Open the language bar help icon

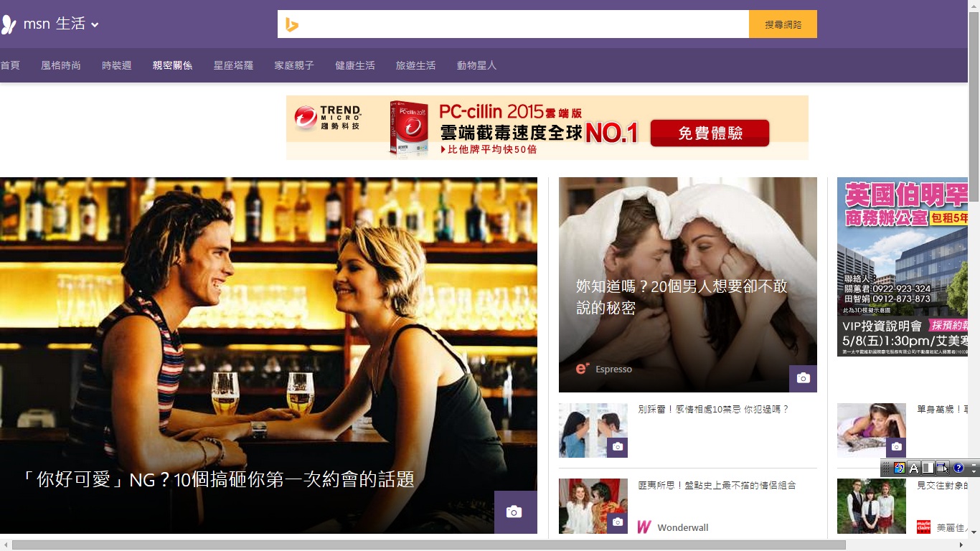click(958, 468)
